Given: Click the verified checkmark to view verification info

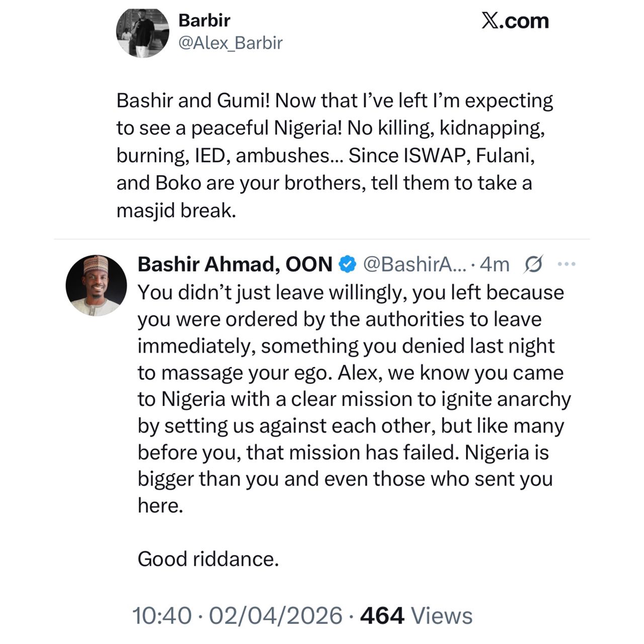Looking at the screenshot, I should pos(347,263).
